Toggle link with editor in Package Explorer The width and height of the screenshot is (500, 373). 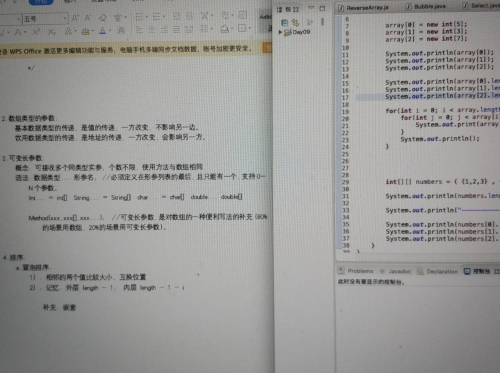click(x=295, y=22)
